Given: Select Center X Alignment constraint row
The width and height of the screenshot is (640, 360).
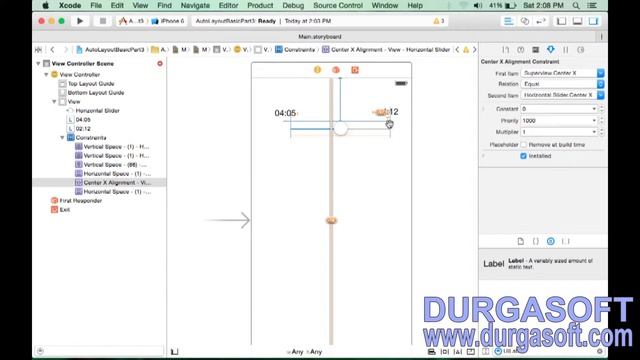Looking at the screenshot, I should [x=99, y=183].
